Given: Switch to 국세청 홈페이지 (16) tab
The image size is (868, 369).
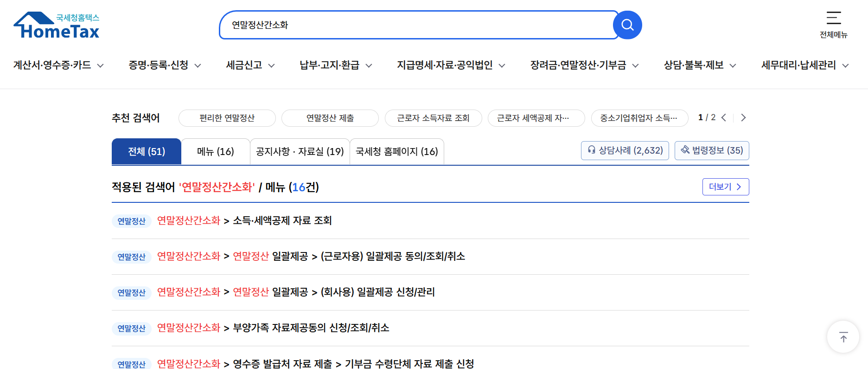Looking at the screenshot, I should coord(397,151).
